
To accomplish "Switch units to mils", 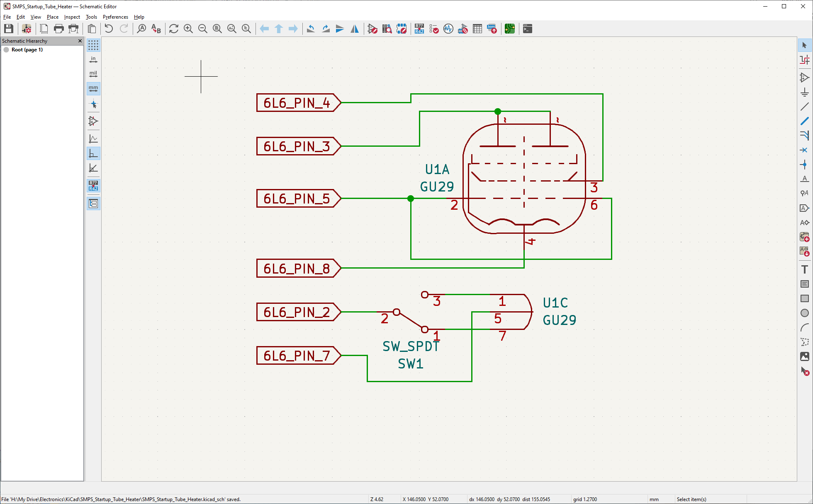I will tap(93, 74).
